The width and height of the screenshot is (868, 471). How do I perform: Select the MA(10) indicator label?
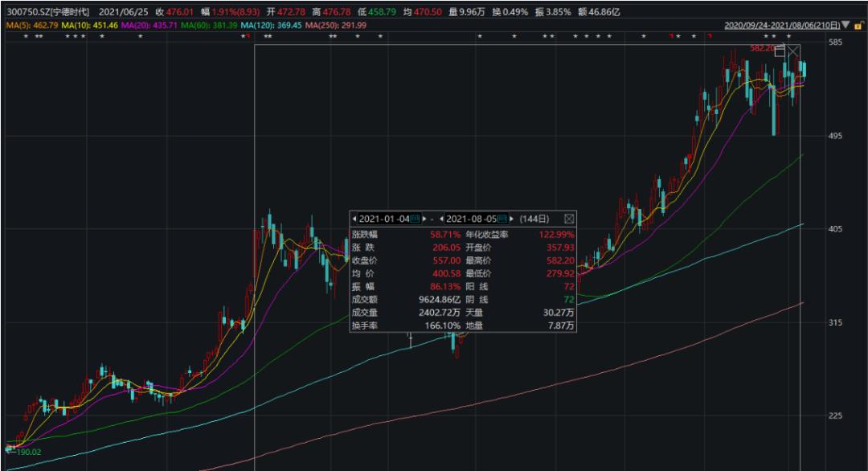pyautogui.click(x=90, y=26)
